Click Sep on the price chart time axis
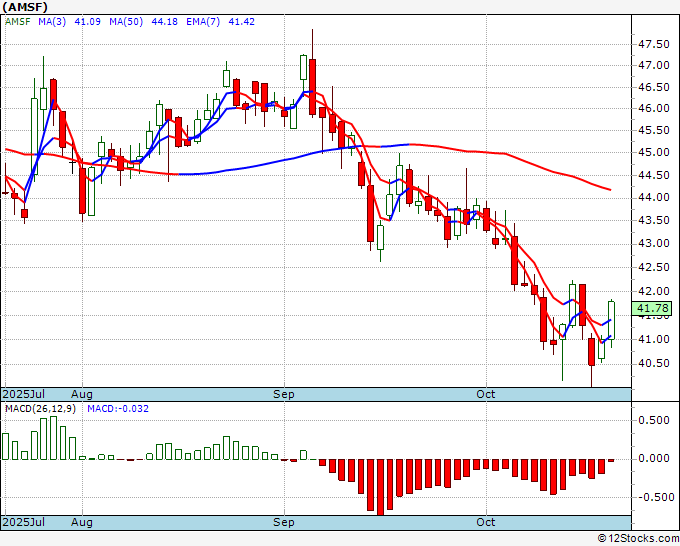The image size is (680, 546). tap(284, 394)
